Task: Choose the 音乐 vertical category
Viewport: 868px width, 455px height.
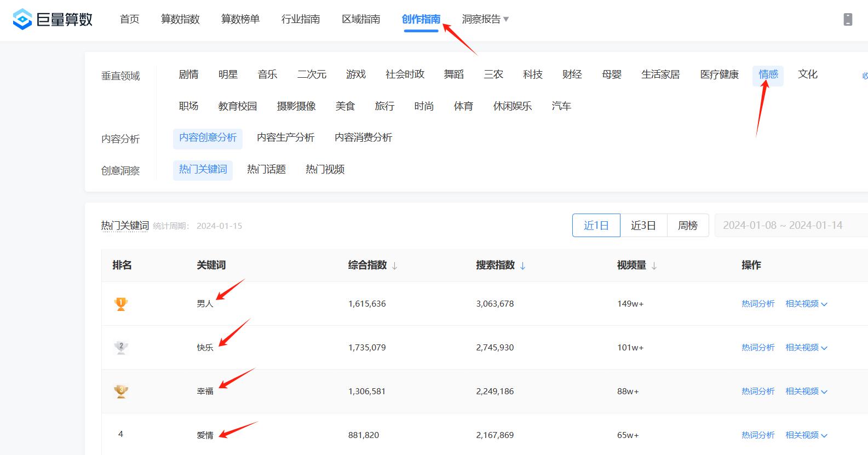Action: (x=267, y=74)
